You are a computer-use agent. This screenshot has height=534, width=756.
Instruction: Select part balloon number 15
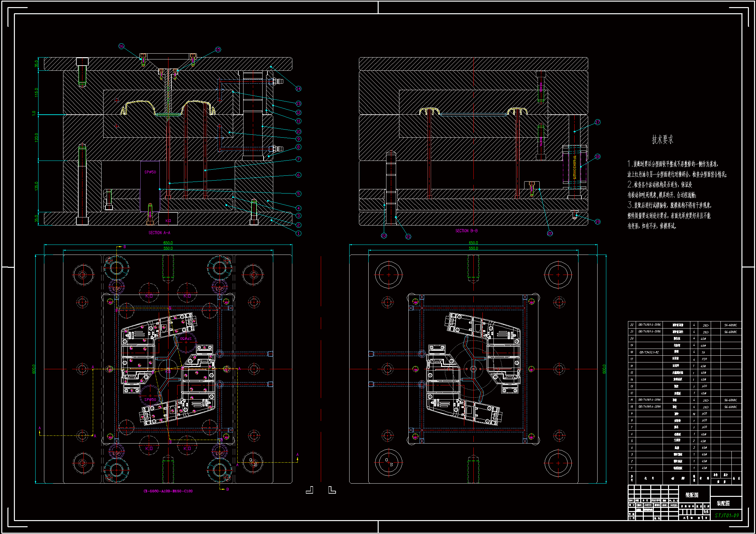[218, 50]
